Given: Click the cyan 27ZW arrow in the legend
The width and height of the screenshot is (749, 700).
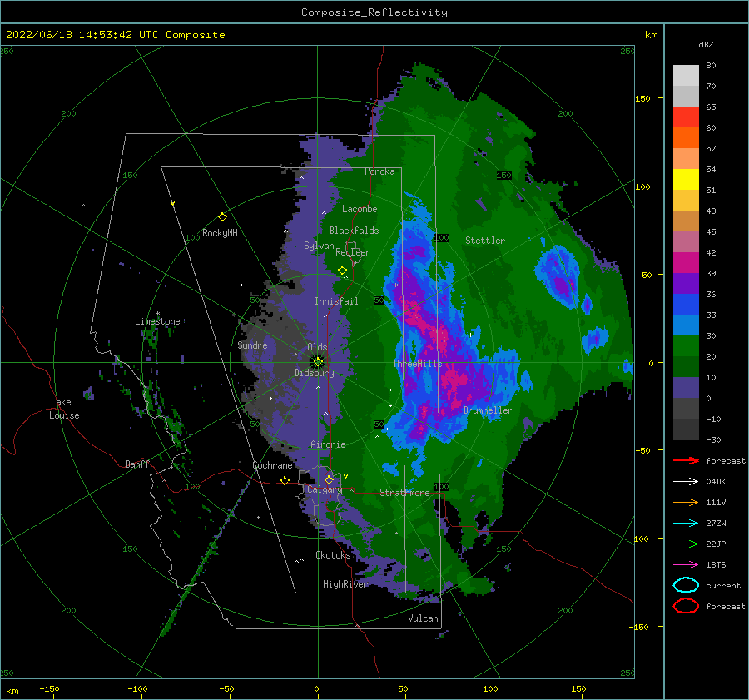Looking at the screenshot, I should coord(686,524).
